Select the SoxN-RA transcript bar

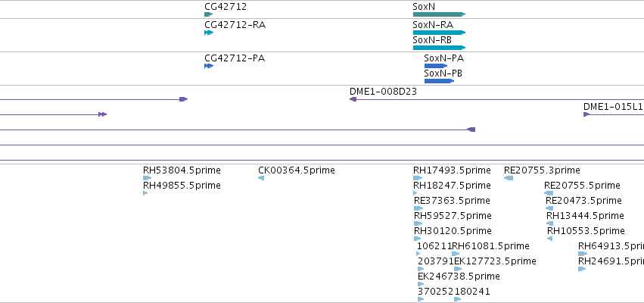click(x=439, y=33)
